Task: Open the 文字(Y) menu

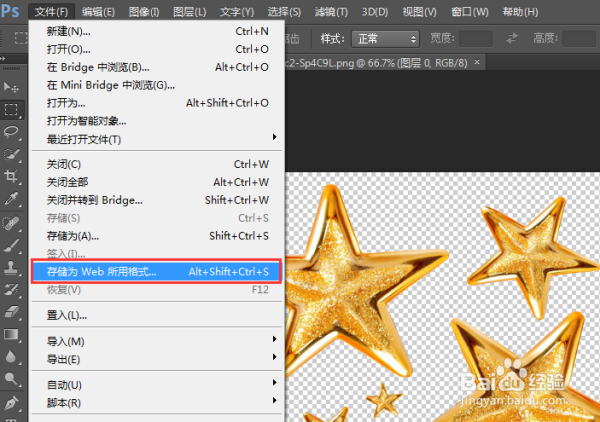Action: click(237, 12)
